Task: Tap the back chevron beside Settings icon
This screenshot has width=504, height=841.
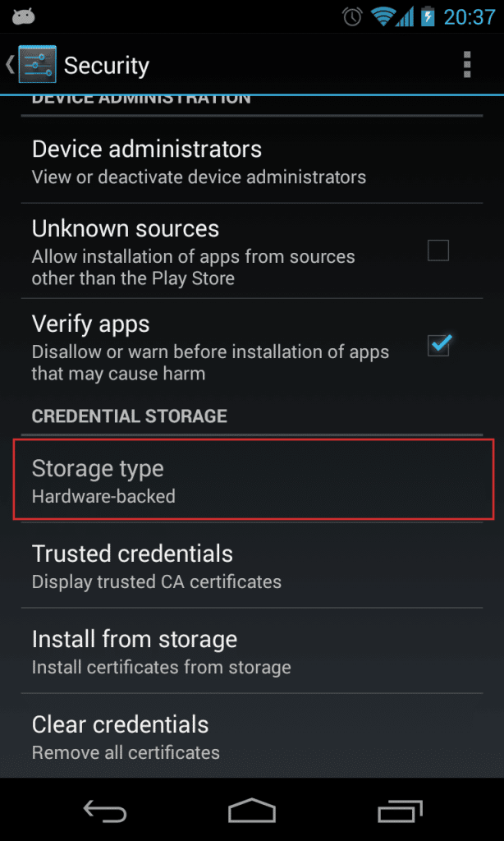Action: point(10,64)
